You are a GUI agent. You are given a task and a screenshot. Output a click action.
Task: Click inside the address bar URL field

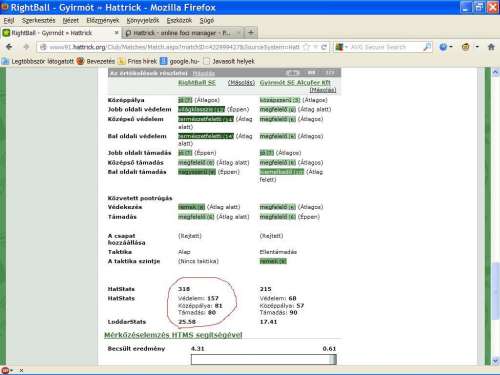174,47
